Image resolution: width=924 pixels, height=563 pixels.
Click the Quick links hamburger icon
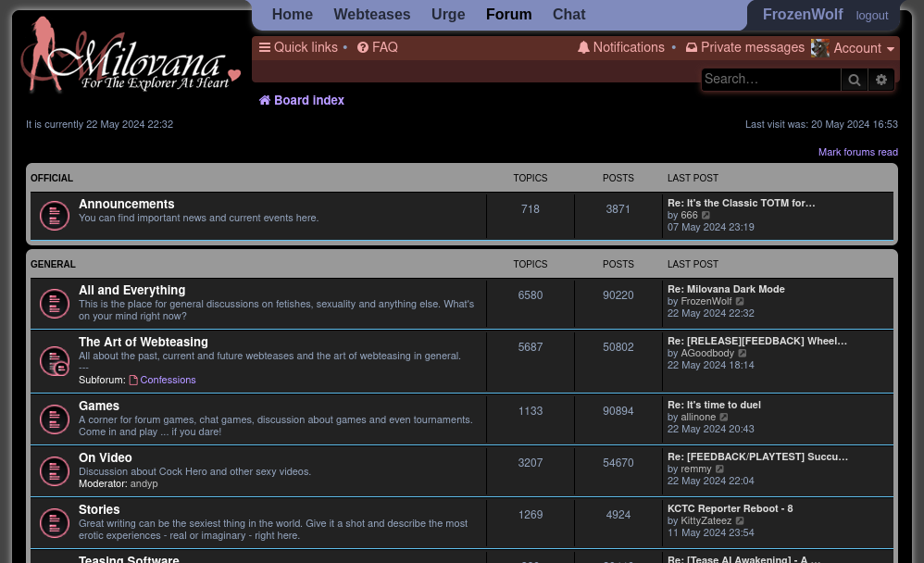click(x=265, y=47)
